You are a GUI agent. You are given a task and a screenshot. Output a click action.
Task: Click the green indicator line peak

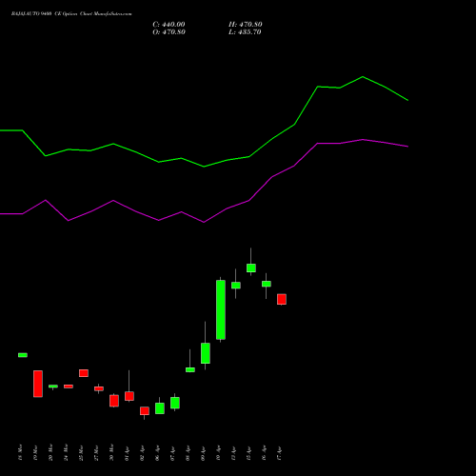pos(363,77)
